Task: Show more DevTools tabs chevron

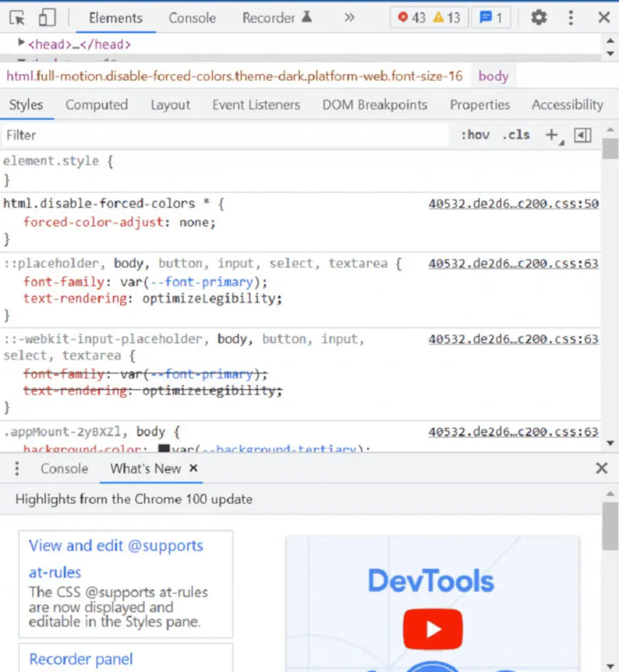Action: pos(349,18)
